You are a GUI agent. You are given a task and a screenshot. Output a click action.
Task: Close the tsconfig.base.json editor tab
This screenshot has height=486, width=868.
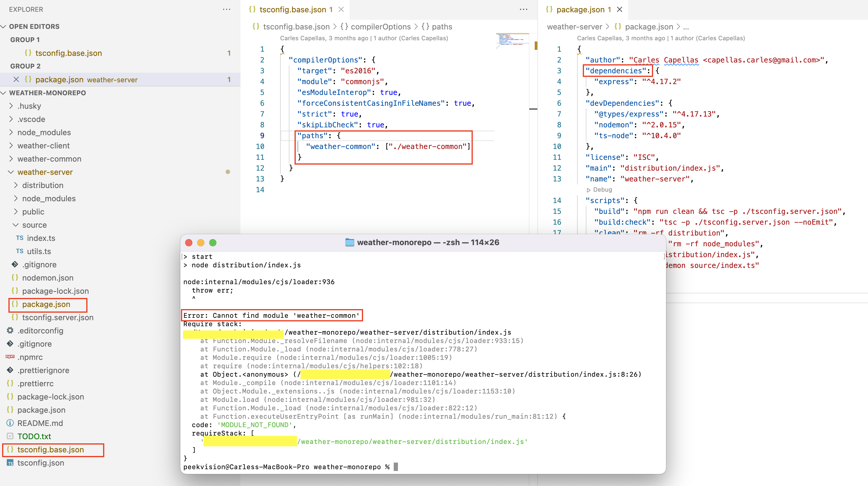[341, 9]
